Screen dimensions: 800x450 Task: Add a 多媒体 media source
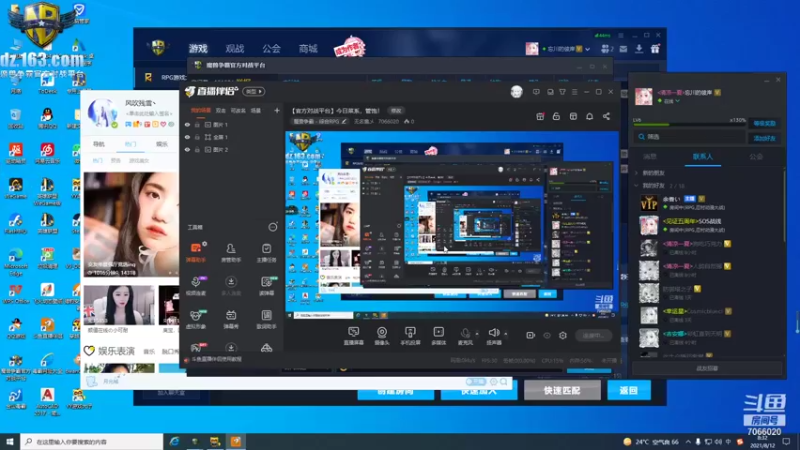pyautogui.click(x=438, y=336)
